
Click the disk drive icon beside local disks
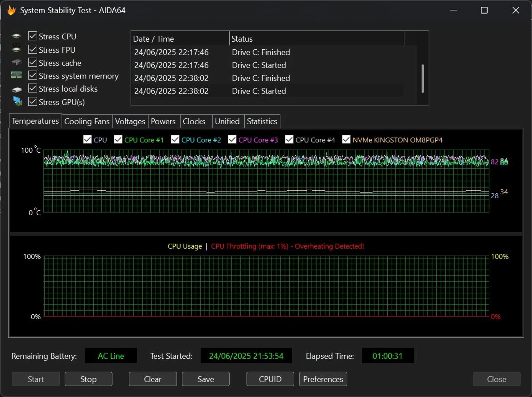pos(16,89)
